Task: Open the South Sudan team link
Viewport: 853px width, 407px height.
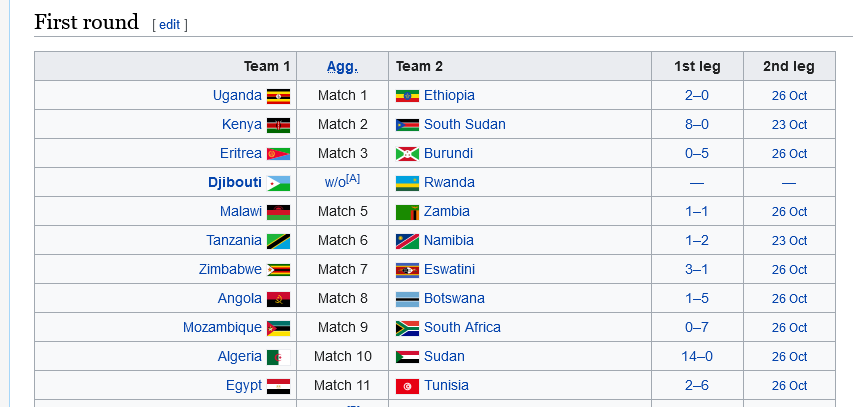Action: pyautogui.click(x=464, y=125)
